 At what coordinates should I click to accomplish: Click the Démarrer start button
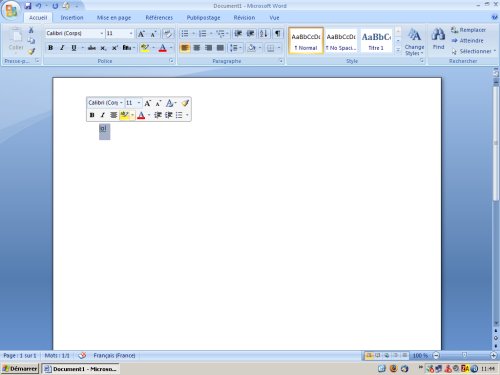[20, 369]
